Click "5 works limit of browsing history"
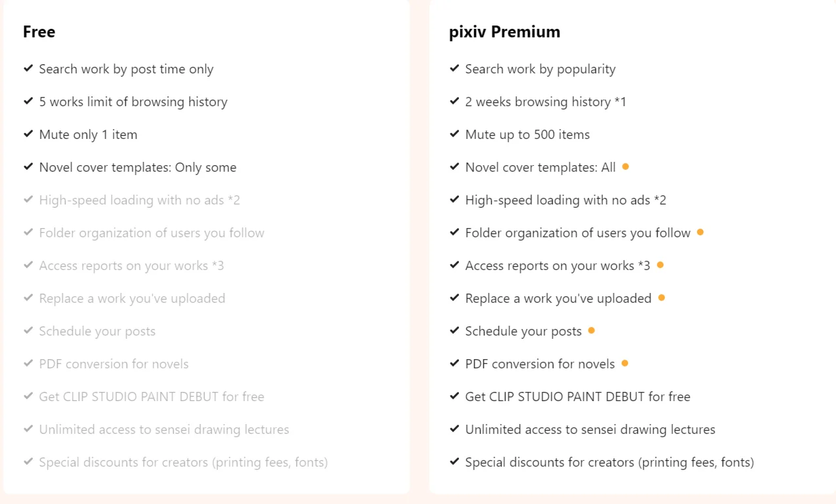 [133, 102]
